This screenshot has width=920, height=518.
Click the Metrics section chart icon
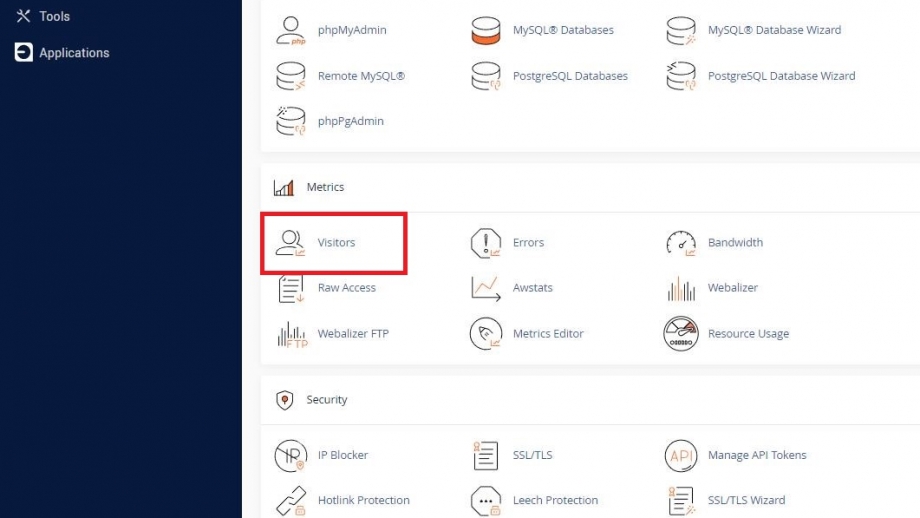(x=284, y=188)
